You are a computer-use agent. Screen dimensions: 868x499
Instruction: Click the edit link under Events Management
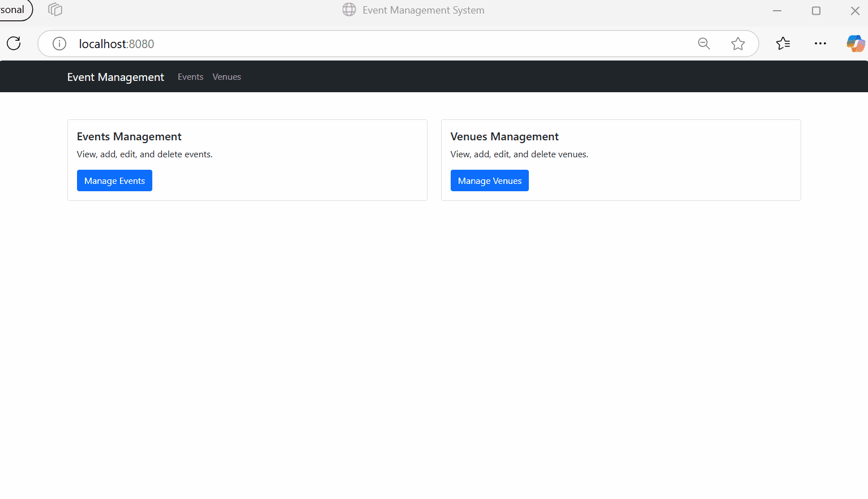pyautogui.click(x=127, y=153)
